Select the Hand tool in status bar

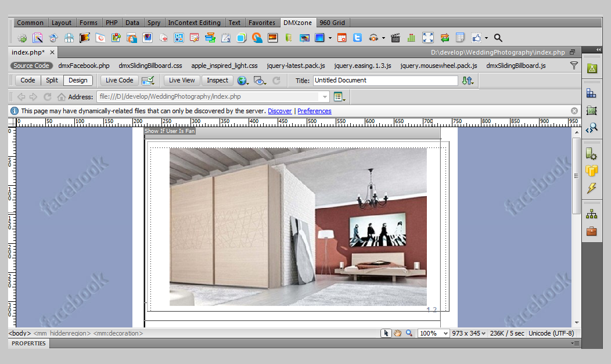coord(397,333)
